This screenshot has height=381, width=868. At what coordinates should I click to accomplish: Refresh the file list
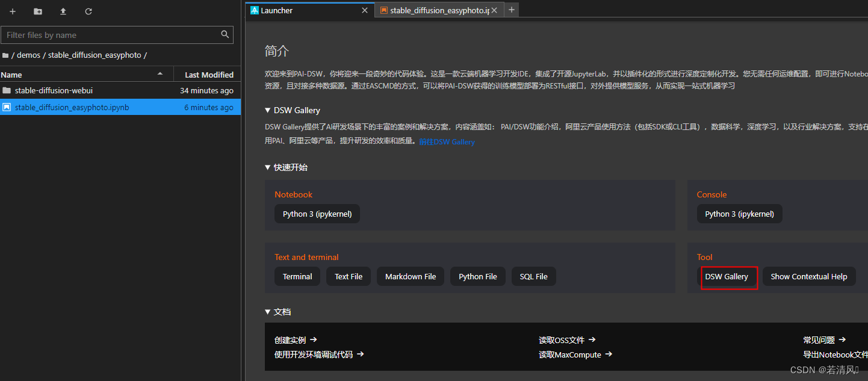tap(88, 11)
